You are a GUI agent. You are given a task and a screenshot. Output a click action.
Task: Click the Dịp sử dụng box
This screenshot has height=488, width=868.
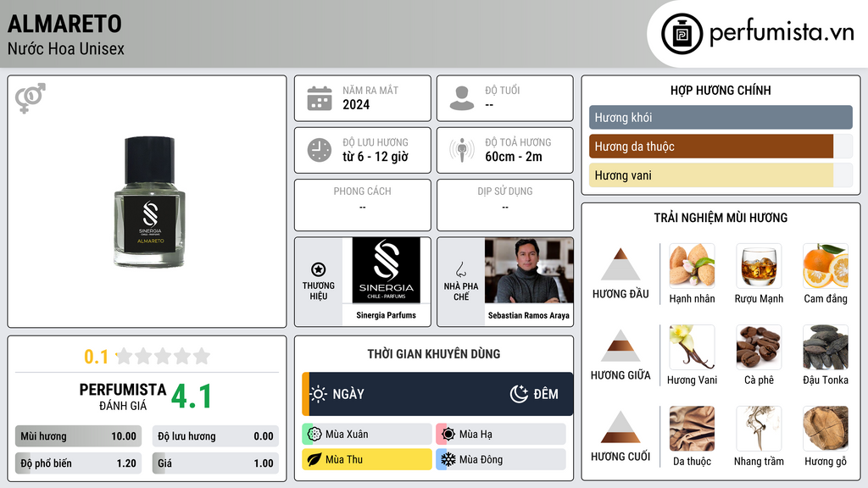[x=505, y=205]
